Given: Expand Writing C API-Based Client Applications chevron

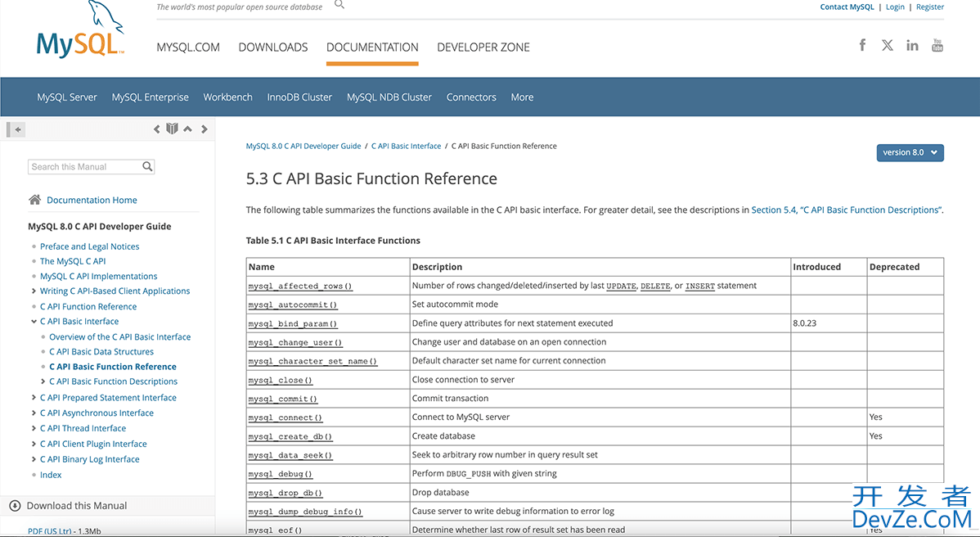Looking at the screenshot, I should 34,291.
